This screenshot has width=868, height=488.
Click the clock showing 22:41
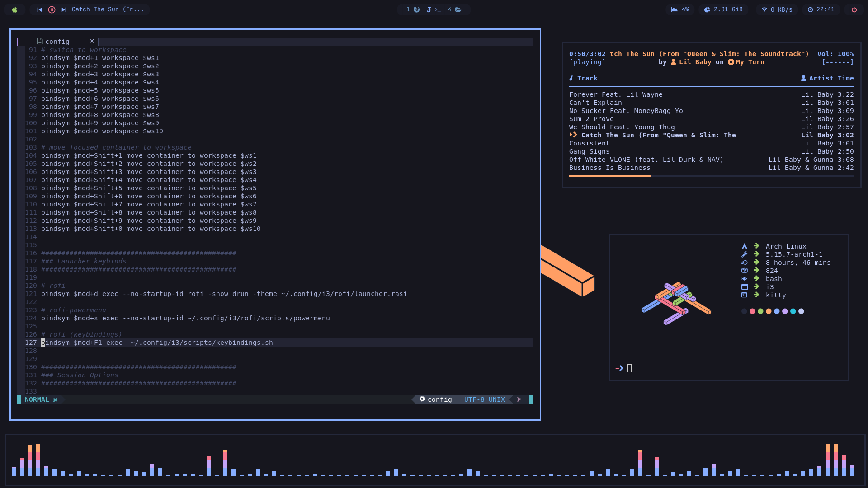coord(821,9)
